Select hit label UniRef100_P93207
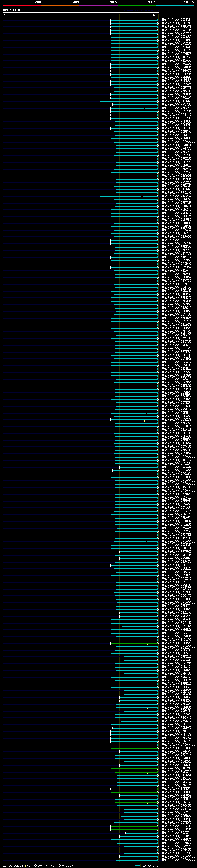The width and height of the screenshot is (197, 868). (x=177, y=853)
